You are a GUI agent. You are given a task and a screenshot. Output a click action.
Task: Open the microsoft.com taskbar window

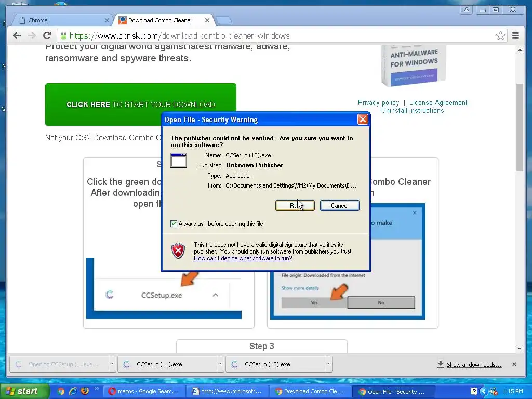click(228, 392)
